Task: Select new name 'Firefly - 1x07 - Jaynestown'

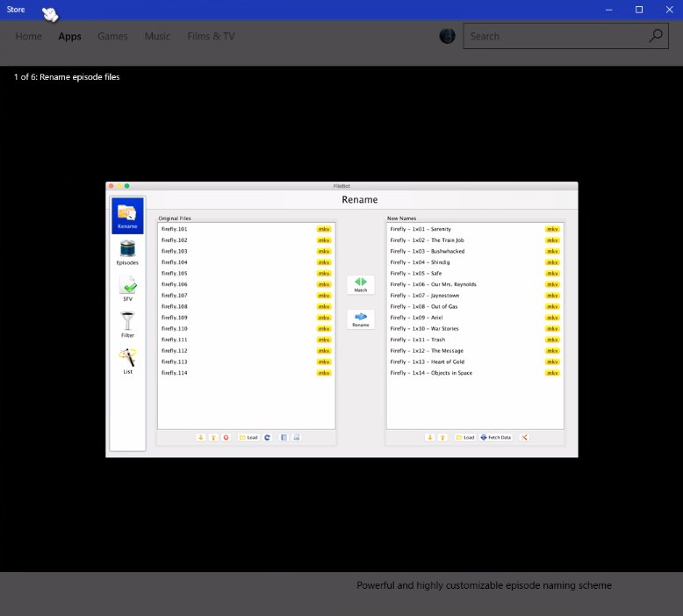Action: pyautogui.click(x=475, y=296)
